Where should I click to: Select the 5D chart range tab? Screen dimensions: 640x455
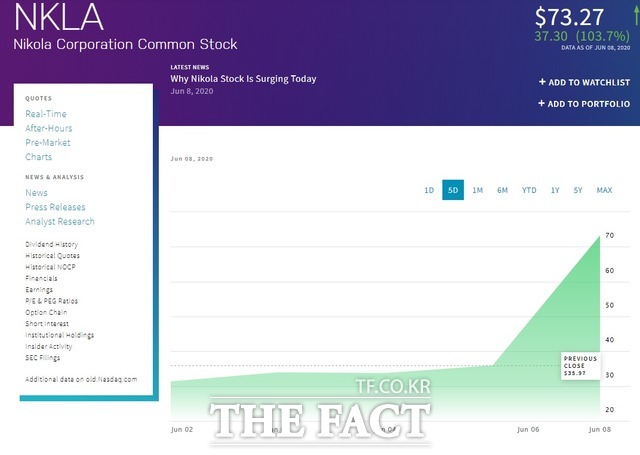coord(453,190)
